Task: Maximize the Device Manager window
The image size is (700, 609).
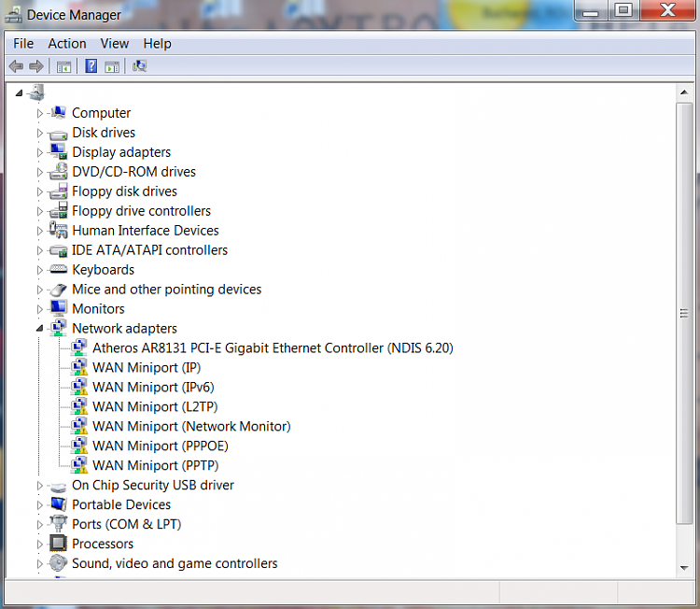Action: 623,10
